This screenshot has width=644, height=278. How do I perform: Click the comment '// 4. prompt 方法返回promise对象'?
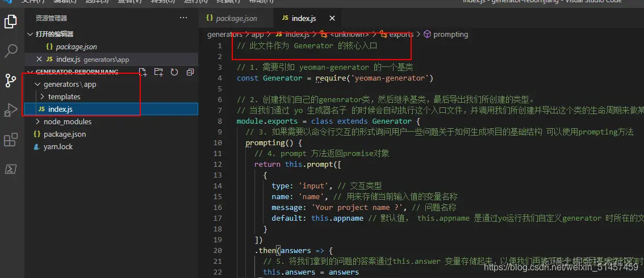[321, 154]
